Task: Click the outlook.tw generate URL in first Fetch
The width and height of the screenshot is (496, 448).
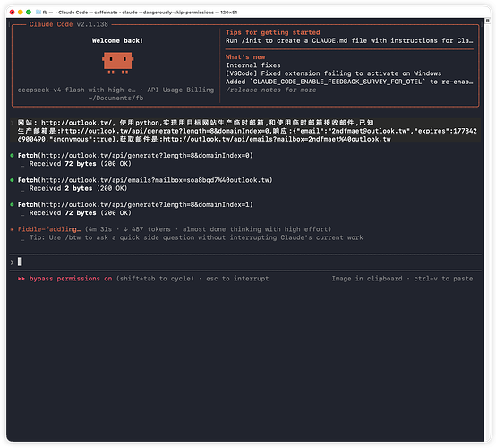Action: click(x=146, y=155)
